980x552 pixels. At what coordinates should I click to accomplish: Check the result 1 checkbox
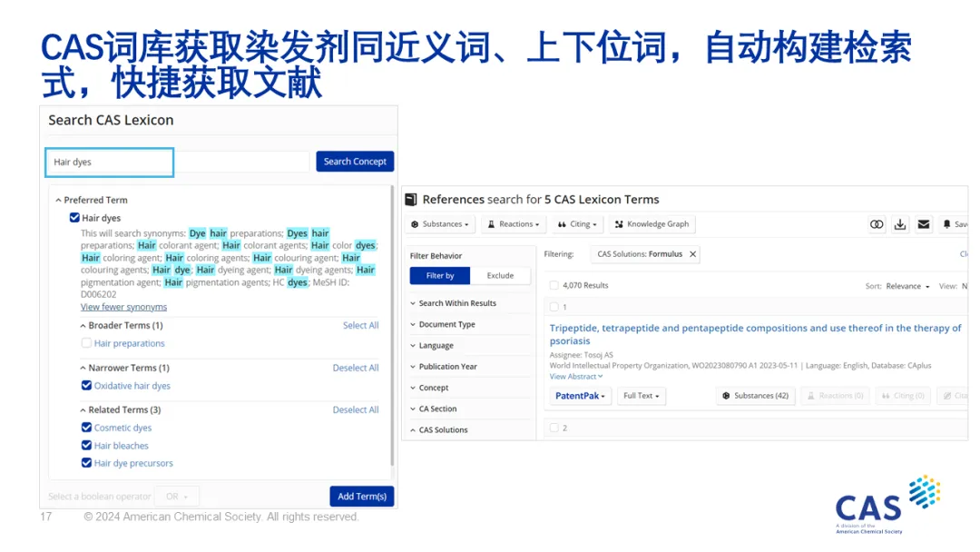pos(554,307)
